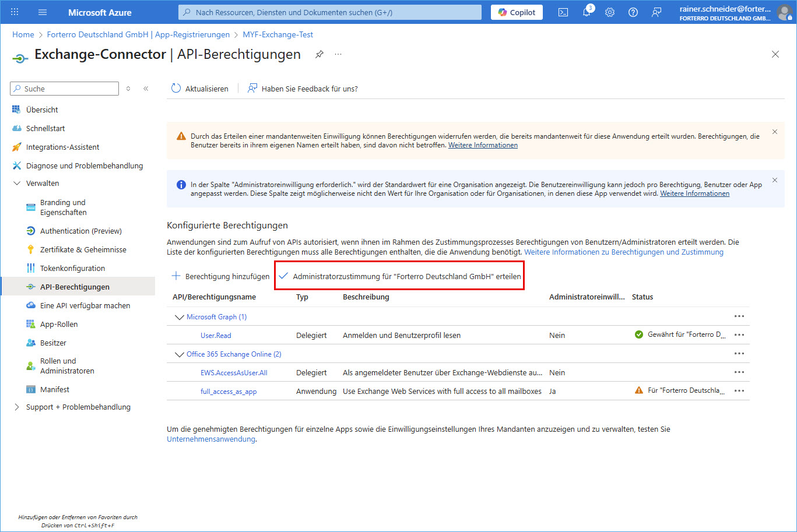Click Haben Sie Feedback für uns
The width and height of the screenshot is (797, 532).
[x=303, y=89]
